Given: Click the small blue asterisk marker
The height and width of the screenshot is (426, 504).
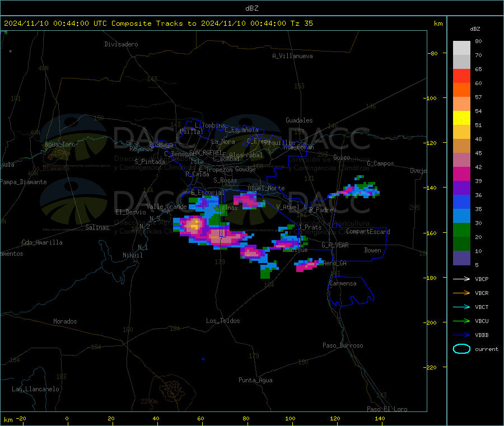Looking at the screenshot, I should click(203, 359).
